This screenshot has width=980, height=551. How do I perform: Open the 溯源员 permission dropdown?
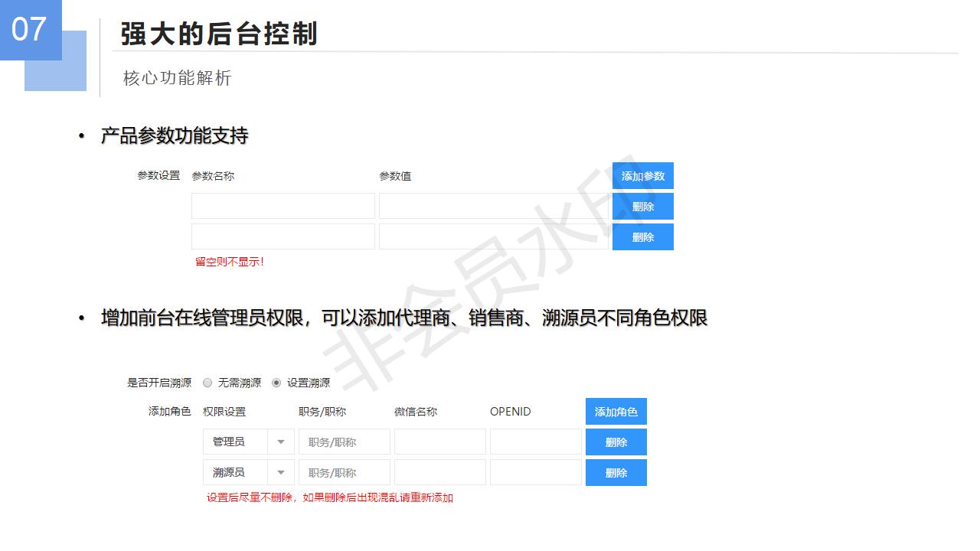(x=236, y=472)
